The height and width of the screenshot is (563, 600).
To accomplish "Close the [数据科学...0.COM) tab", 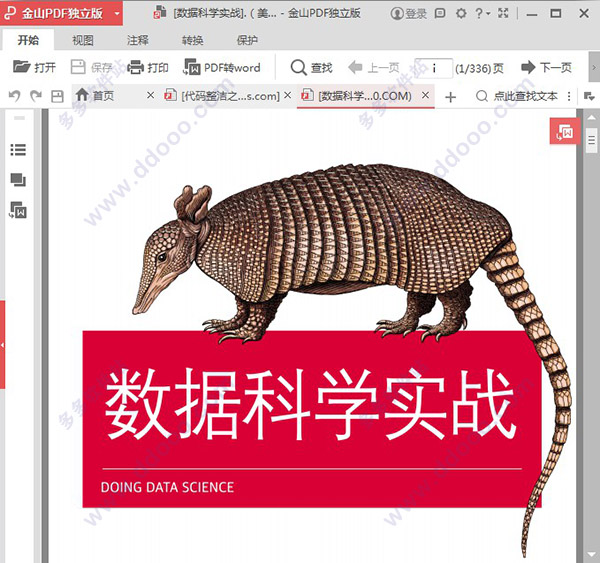I will [426, 95].
